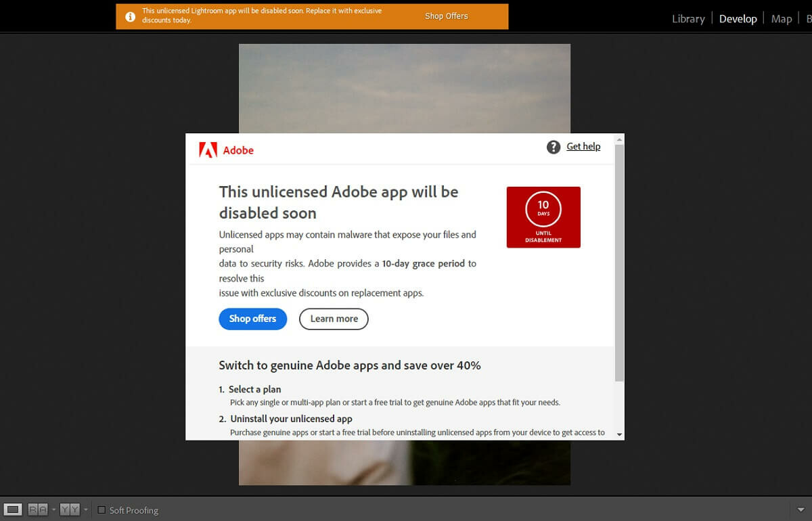The image size is (812, 521).
Task: Click step text '2. Uninstall your unlicensed app'
Action: click(x=286, y=419)
